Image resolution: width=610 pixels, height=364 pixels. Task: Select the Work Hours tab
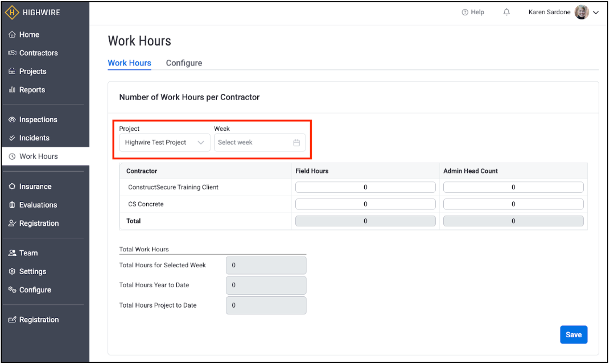coord(129,63)
